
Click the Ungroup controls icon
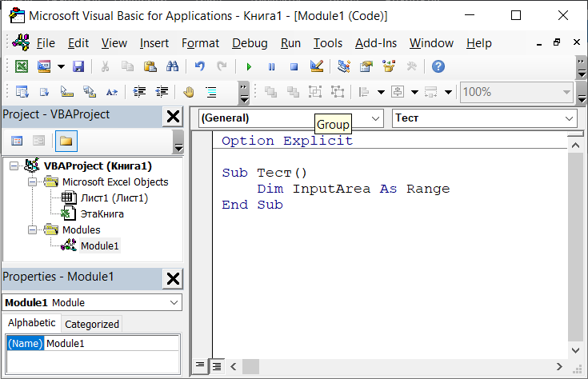click(338, 92)
